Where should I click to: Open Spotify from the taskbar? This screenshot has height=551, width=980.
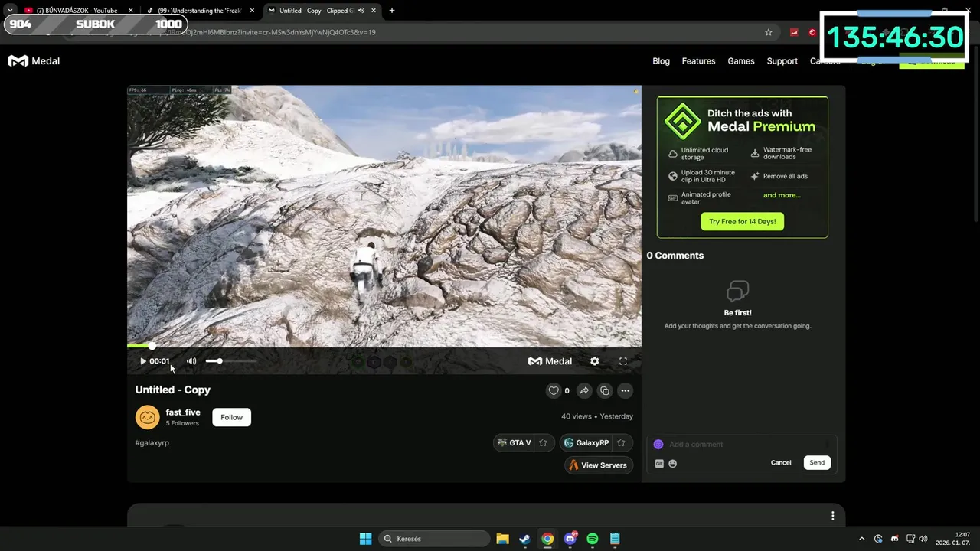tap(593, 539)
